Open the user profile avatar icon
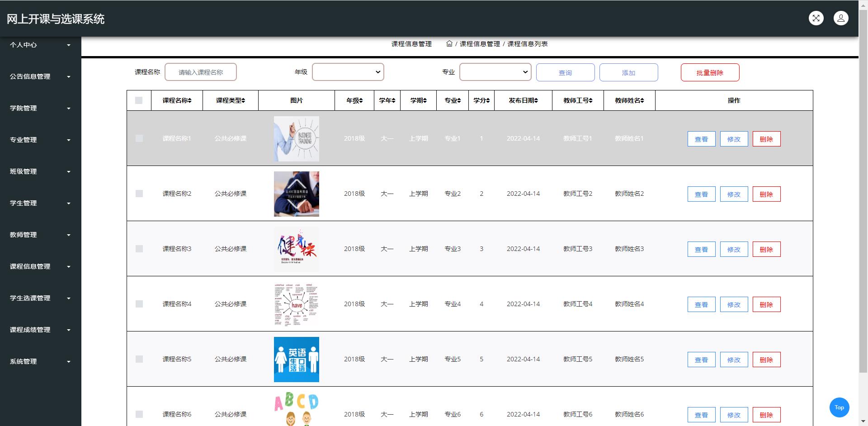This screenshot has width=868, height=426. point(841,18)
